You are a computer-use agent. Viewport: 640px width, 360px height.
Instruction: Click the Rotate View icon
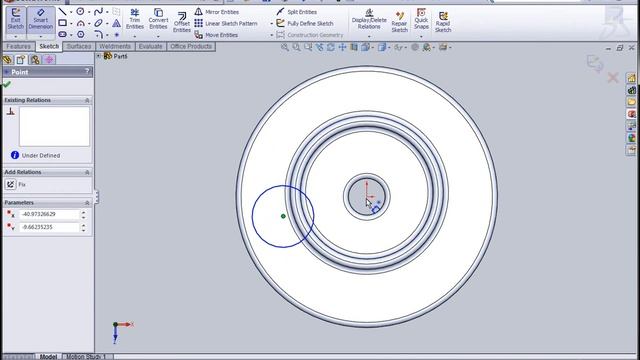click(331, 47)
